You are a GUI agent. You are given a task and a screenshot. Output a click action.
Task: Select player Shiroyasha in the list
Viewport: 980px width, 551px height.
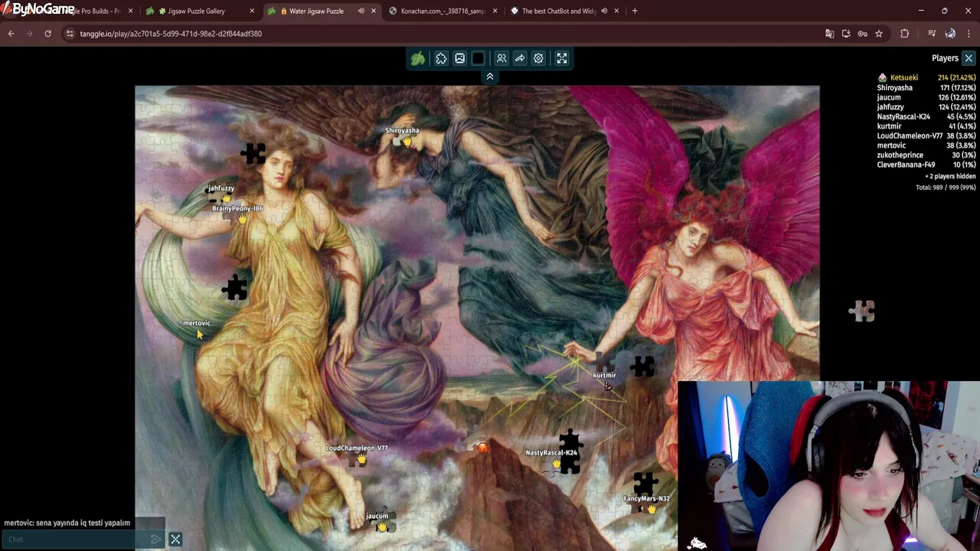pos(926,88)
